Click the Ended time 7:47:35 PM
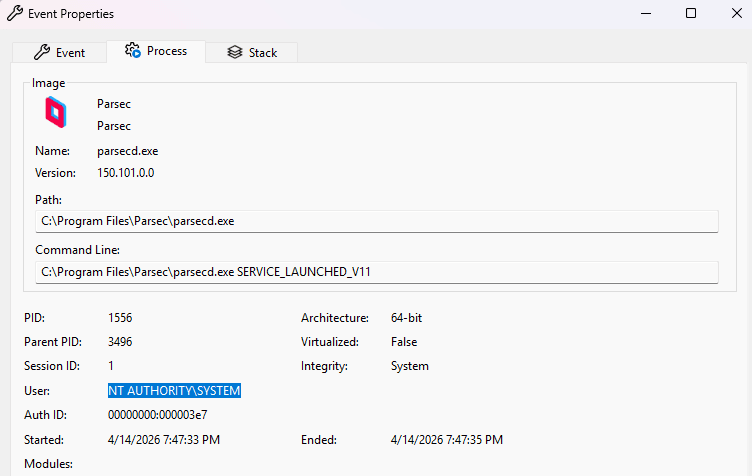Screen dimensions: 752x476 [x=446, y=440]
